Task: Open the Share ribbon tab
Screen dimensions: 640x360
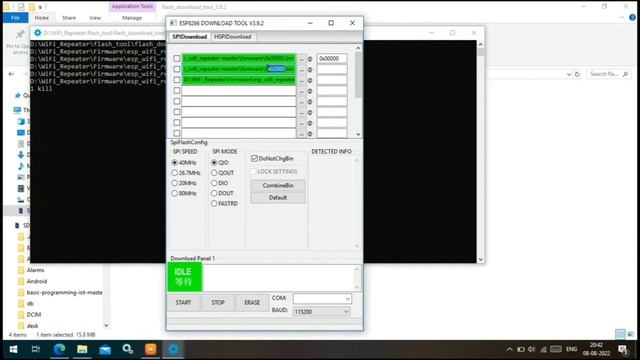Action: (69, 18)
